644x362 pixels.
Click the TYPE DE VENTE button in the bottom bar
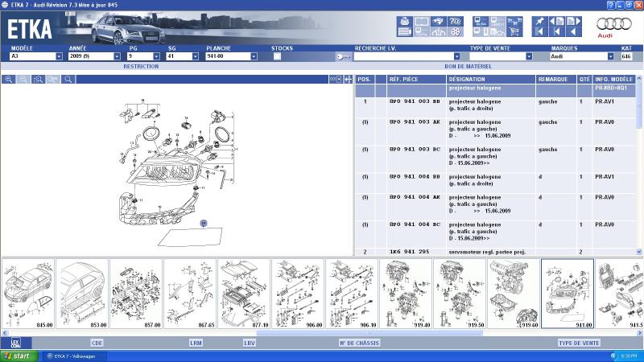[x=579, y=343]
